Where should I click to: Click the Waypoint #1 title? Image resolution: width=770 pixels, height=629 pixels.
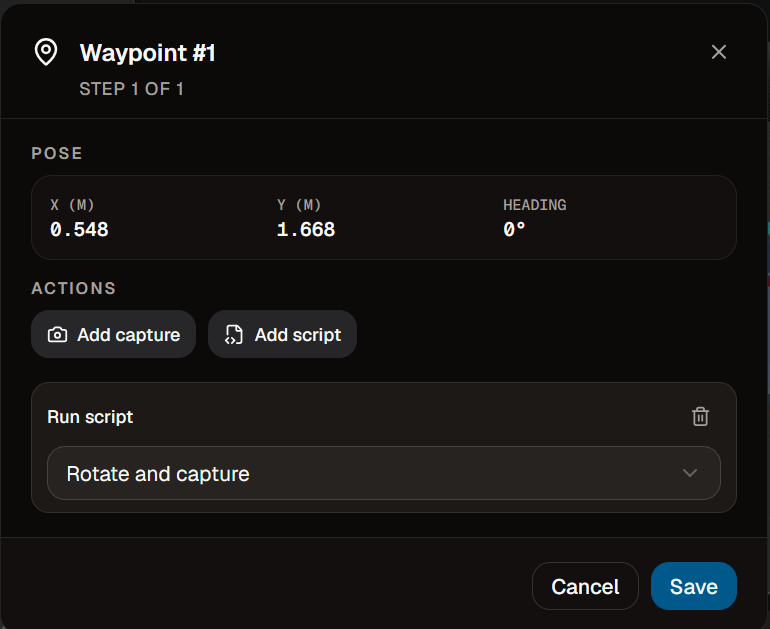(x=147, y=53)
